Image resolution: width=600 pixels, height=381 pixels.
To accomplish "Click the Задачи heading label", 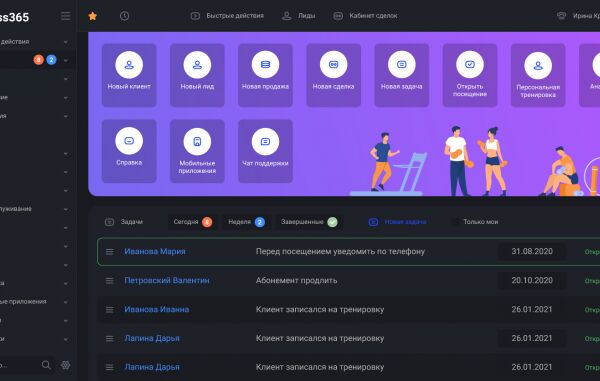I will [x=132, y=222].
